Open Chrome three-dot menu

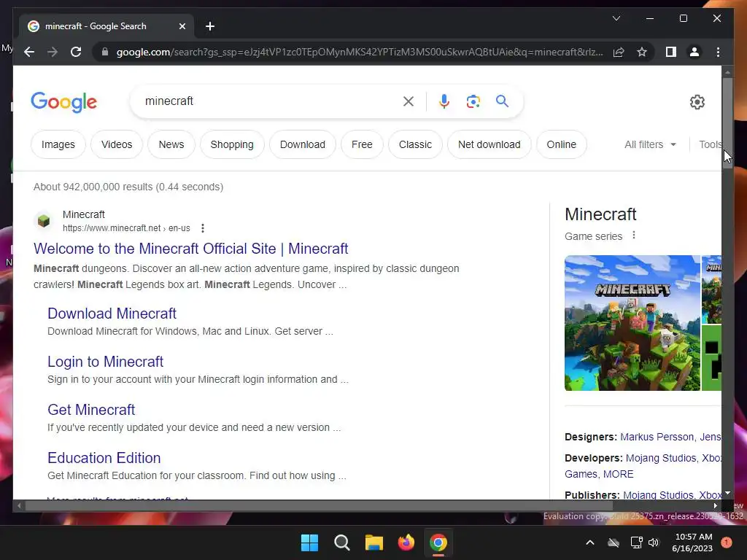tap(718, 52)
